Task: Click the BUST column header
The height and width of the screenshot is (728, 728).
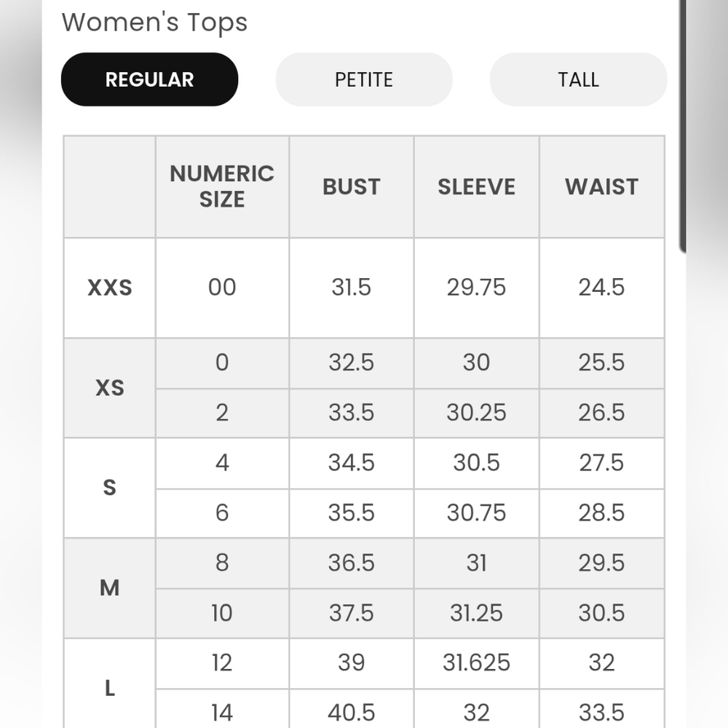Action: point(352,186)
